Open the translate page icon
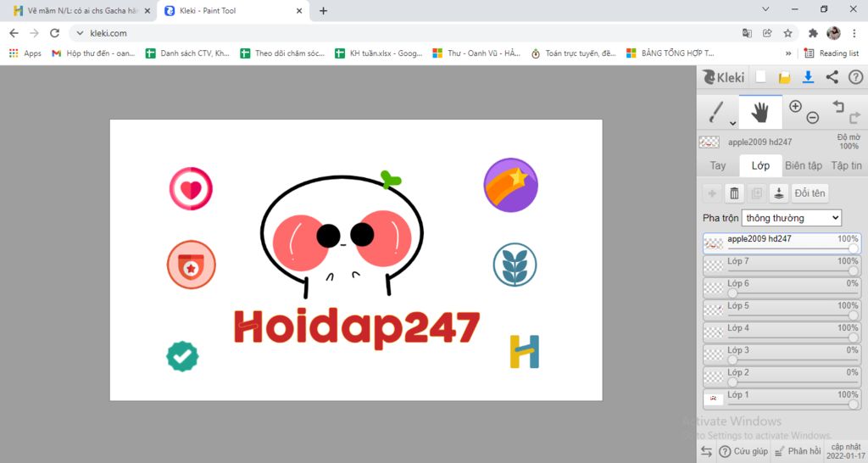This screenshot has height=463, width=868. (x=747, y=33)
